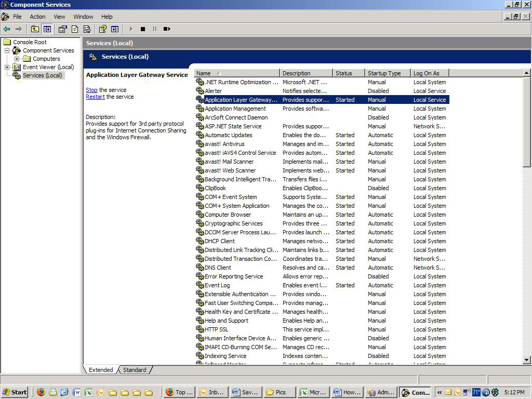Screen dimensions: 532x399
Task: Click Stop the service link
Action: click(x=91, y=90)
